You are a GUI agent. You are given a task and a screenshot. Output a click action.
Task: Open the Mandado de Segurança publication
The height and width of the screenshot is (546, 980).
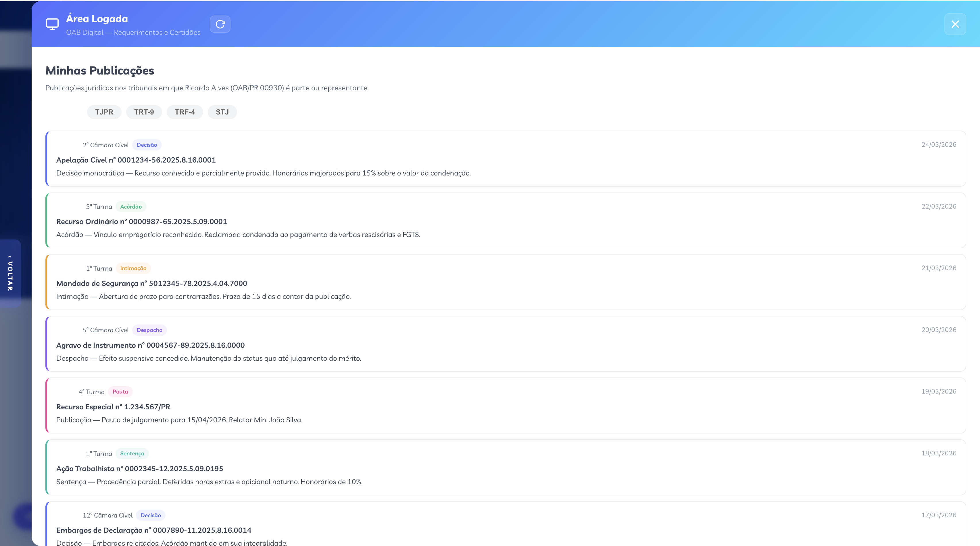click(151, 283)
